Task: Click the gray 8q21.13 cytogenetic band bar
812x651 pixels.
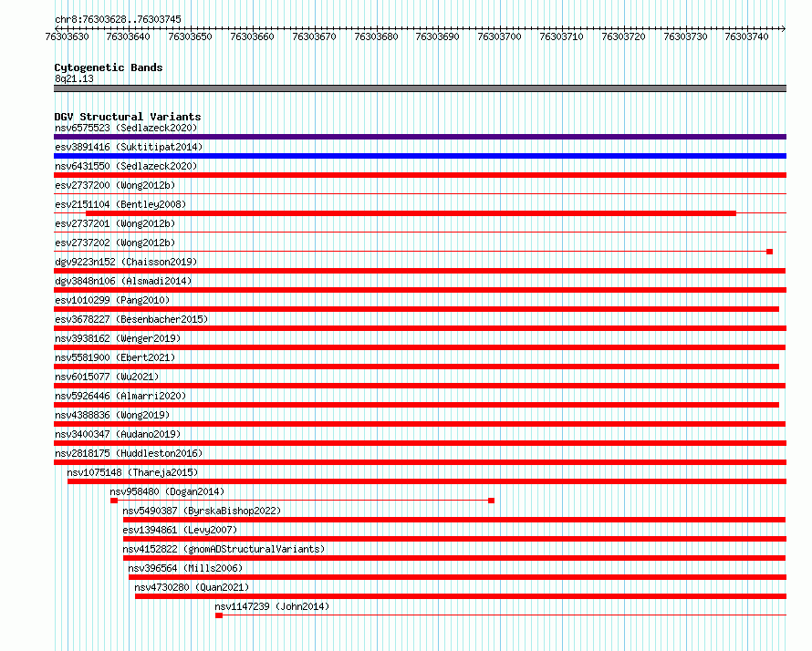Action: [420, 88]
